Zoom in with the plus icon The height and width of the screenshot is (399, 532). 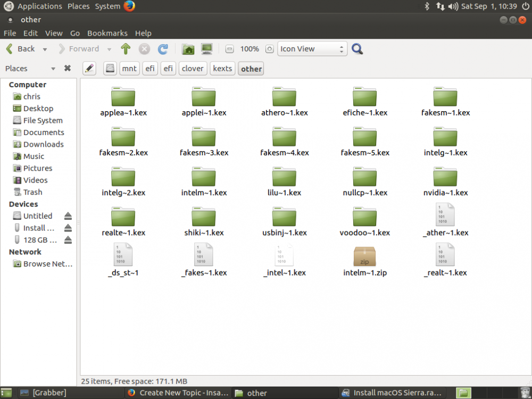(269, 49)
